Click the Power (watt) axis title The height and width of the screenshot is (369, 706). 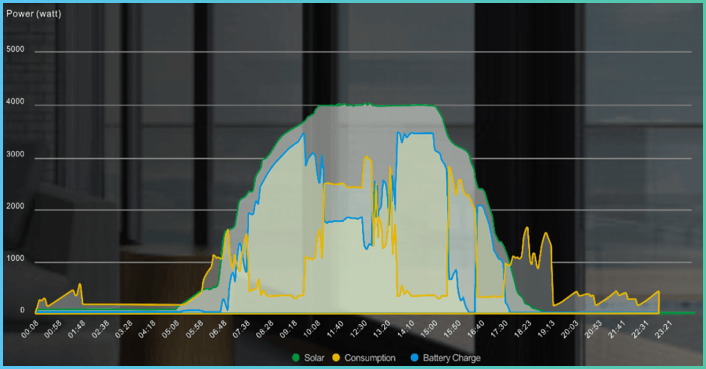point(34,14)
